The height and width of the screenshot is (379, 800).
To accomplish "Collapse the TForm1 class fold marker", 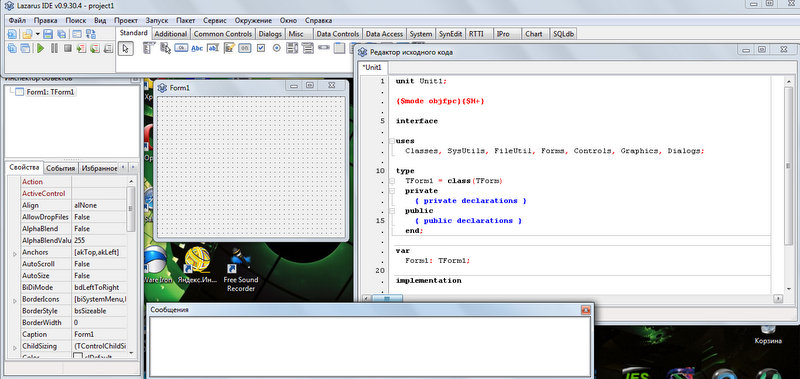I will pyautogui.click(x=391, y=181).
